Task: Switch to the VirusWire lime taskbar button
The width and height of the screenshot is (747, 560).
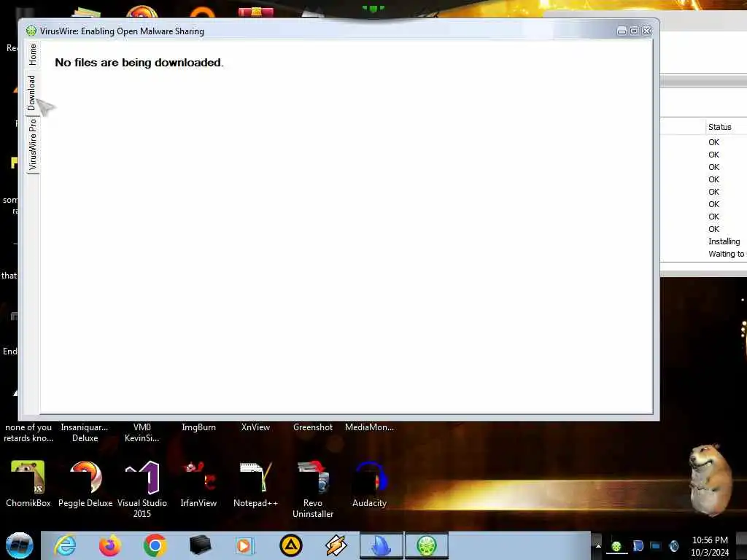Action: click(x=426, y=545)
